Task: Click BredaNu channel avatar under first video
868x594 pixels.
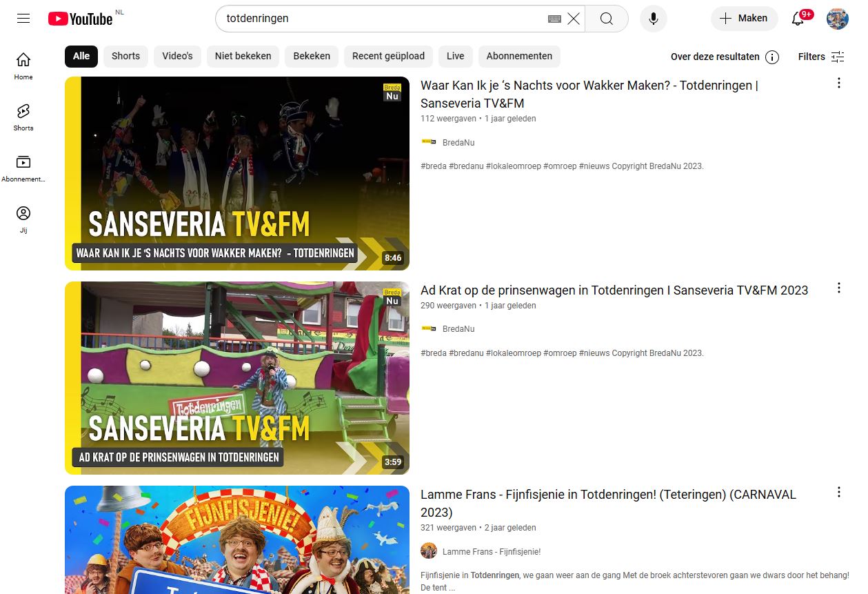Action: click(x=429, y=141)
